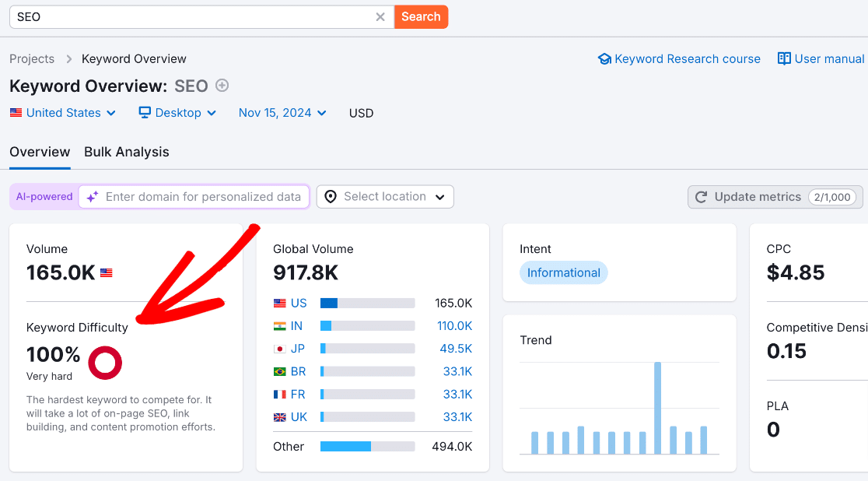The image size is (868, 481).
Task: Open the Projects breadcrumb link
Action: 32,58
